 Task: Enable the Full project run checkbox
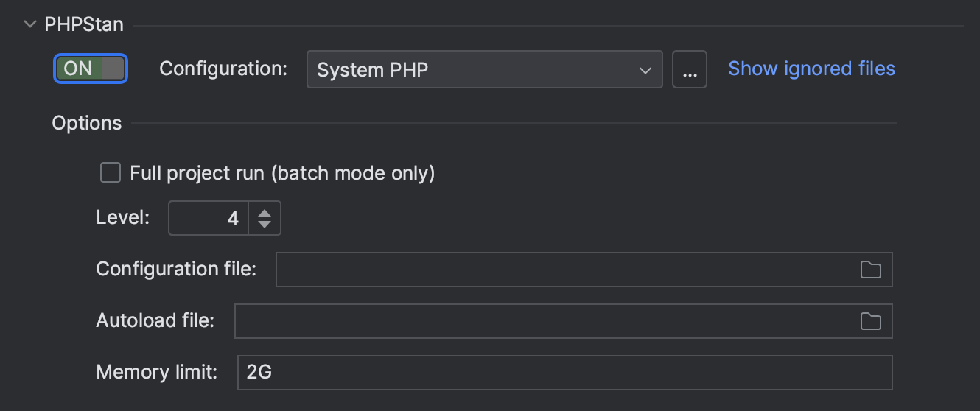(111, 173)
